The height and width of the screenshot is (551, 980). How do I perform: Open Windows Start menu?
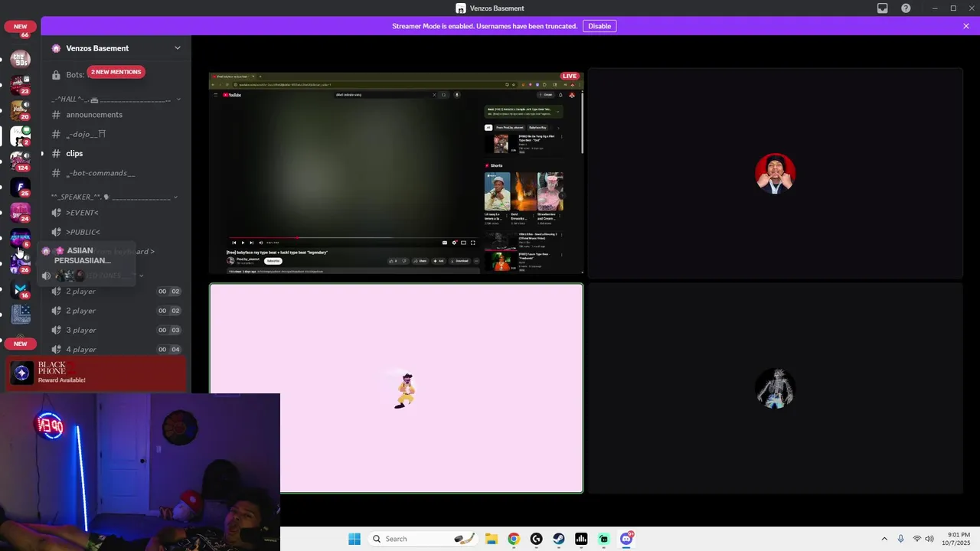point(354,539)
